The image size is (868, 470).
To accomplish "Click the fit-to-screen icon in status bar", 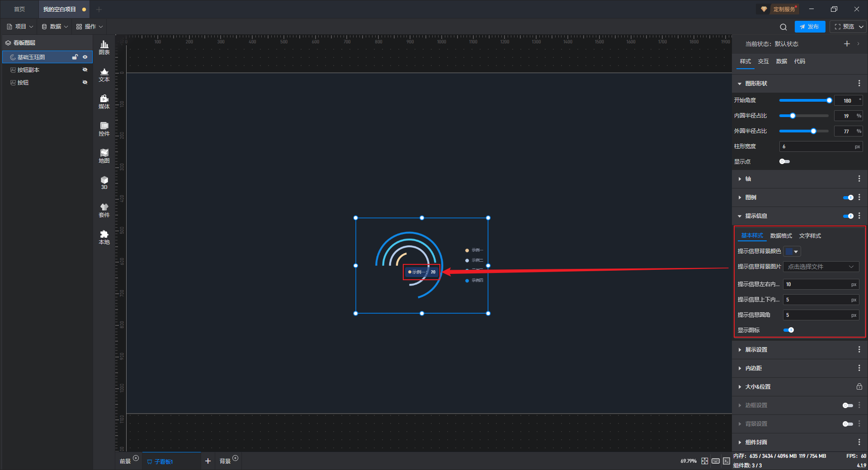I will click(x=705, y=461).
